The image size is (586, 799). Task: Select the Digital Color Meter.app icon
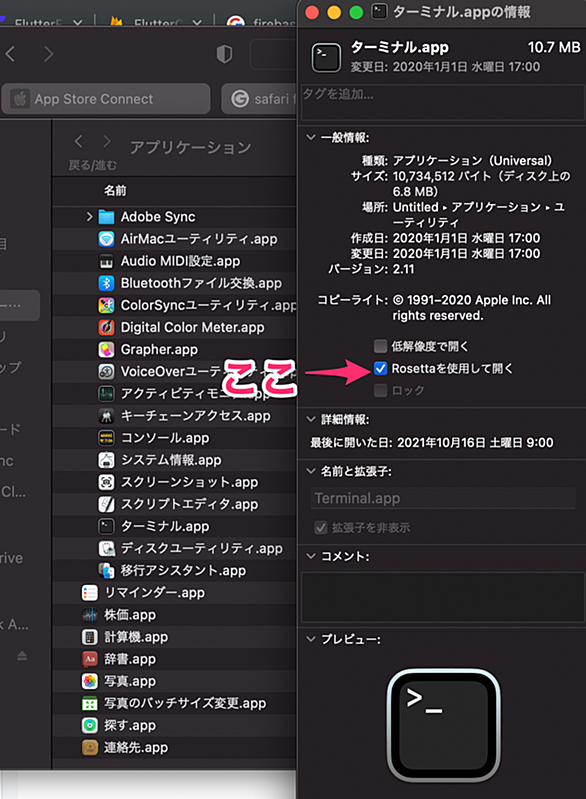tap(106, 328)
